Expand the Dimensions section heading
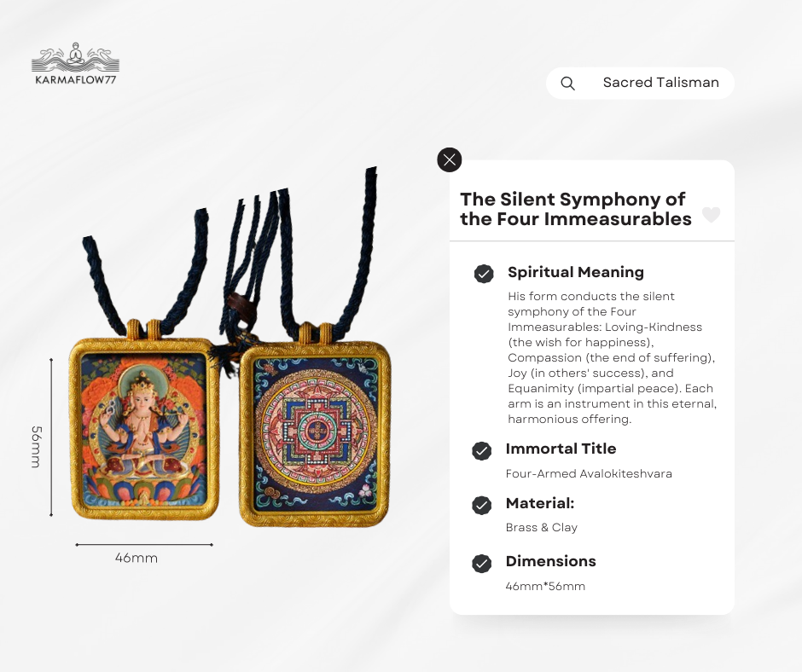802x672 pixels. [551, 561]
